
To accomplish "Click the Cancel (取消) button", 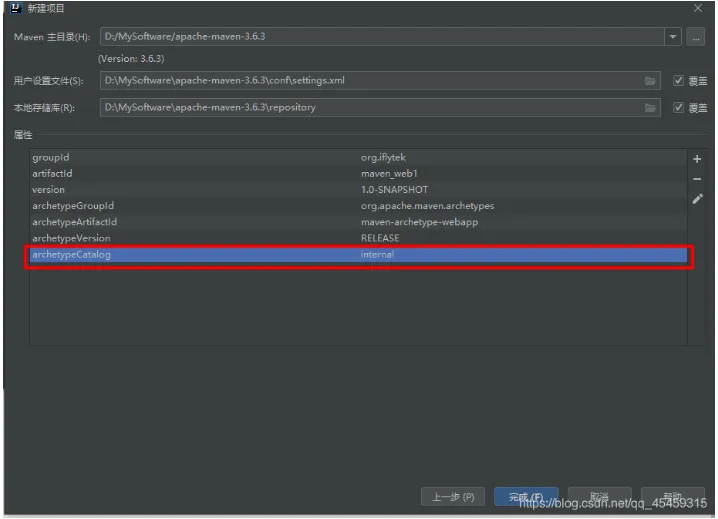I will (x=599, y=497).
